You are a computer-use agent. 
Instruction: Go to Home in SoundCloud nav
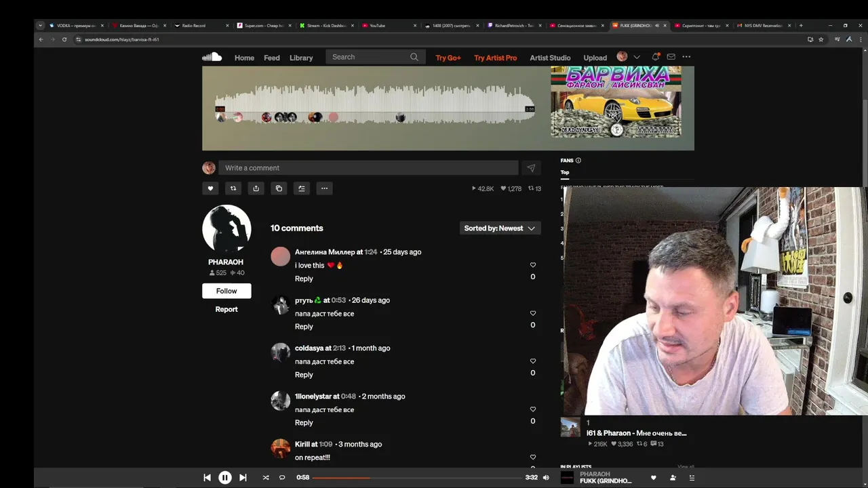pos(244,58)
